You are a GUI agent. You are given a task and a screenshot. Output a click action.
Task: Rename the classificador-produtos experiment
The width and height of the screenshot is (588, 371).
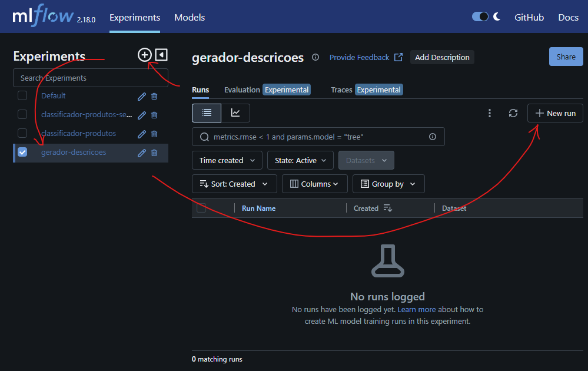pyautogui.click(x=141, y=134)
